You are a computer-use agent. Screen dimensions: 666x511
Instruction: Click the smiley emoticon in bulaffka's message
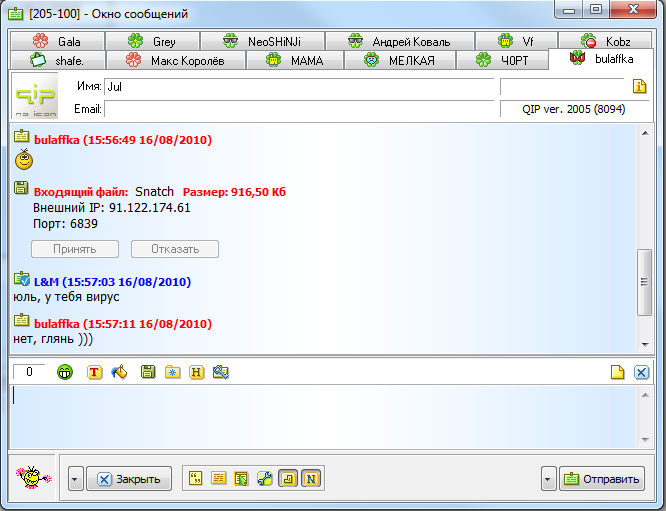point(24,160)
